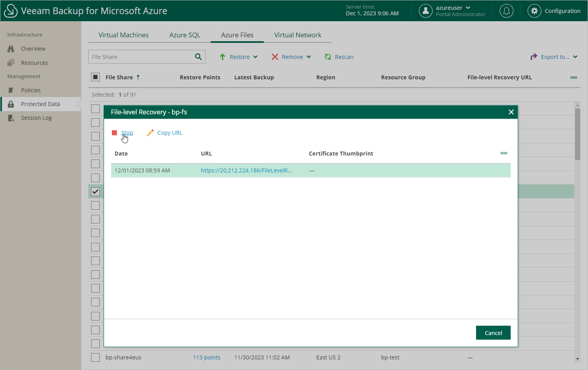The height and width of the screenshot is (370, 588).
Task: Click the Session Log icon
Action: 11,118
